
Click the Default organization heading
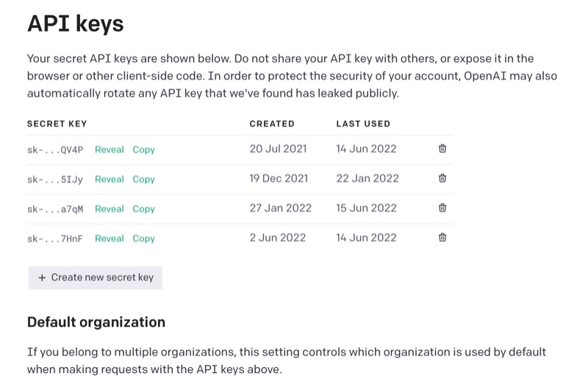click(x=96, y=322)
